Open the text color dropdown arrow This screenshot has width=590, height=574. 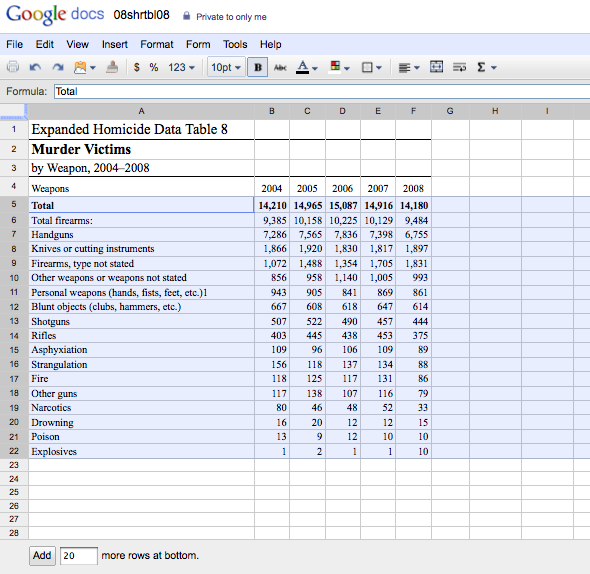click(315, 68)
